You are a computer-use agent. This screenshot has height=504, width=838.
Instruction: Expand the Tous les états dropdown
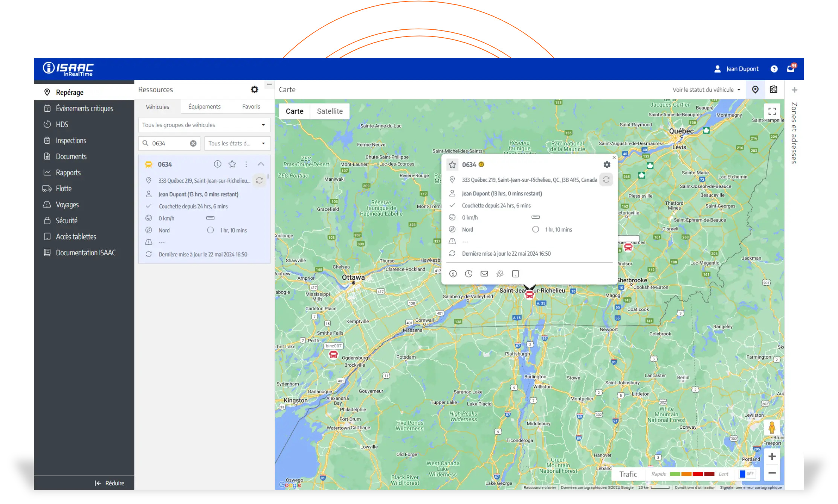(237, 143)
